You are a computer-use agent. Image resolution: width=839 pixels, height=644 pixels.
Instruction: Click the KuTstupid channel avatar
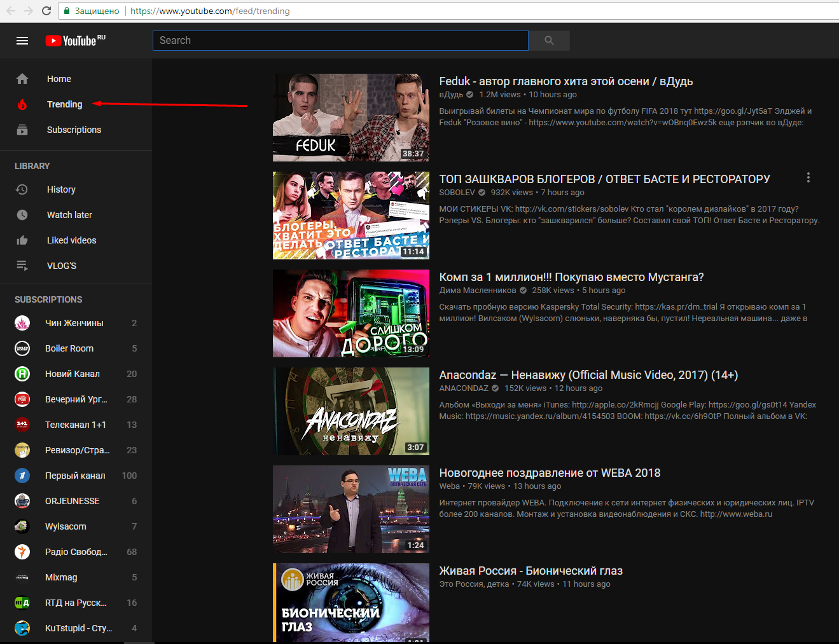click(x=22, y=628)
